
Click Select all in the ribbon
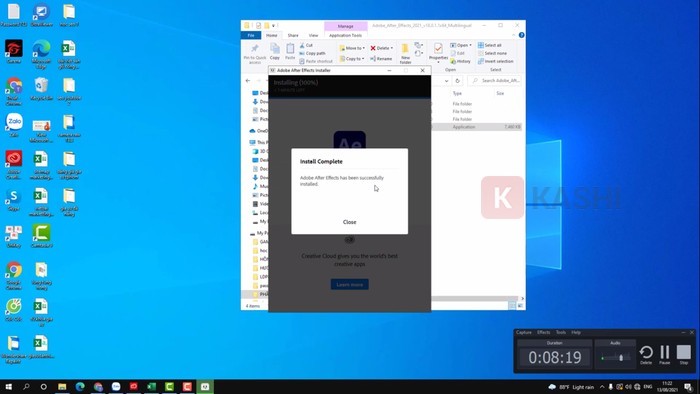(489, 45)
